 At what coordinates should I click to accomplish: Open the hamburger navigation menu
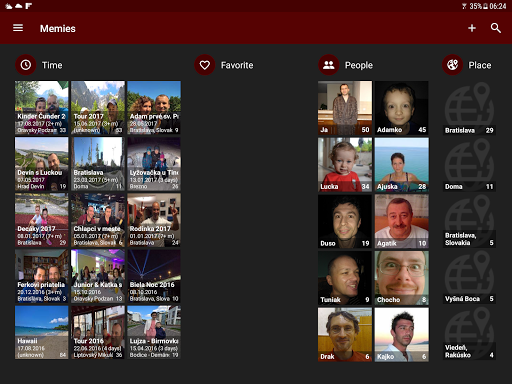pos(18,28)
